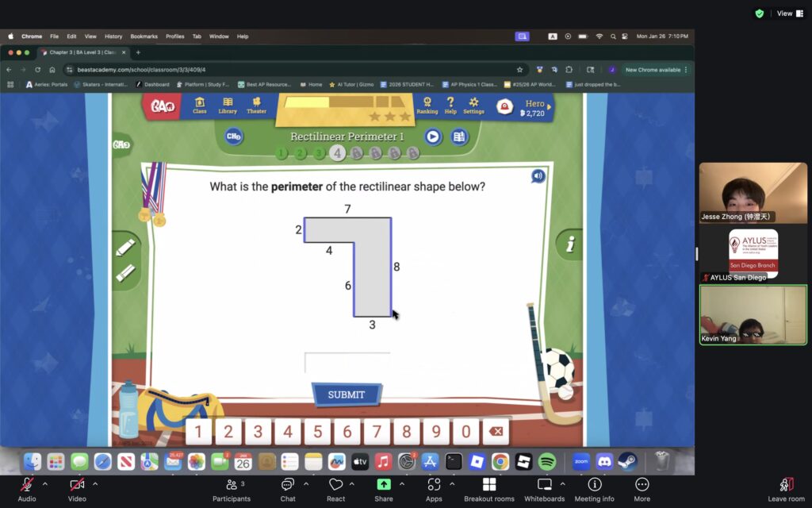This screenshot has width=812, height=508.
Task: Expand audio options arrow next to Audio
Action: [x=45, y=483]
